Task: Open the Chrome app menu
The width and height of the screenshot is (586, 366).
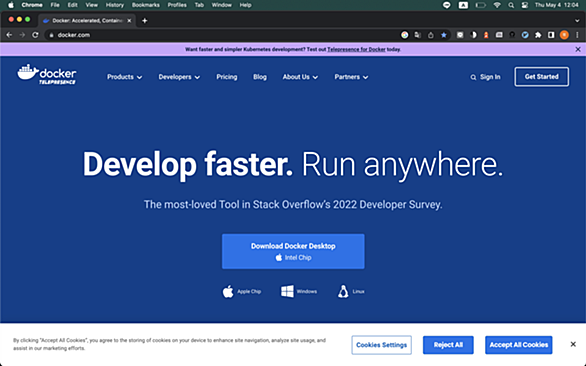Action: (x=32, y=5)
